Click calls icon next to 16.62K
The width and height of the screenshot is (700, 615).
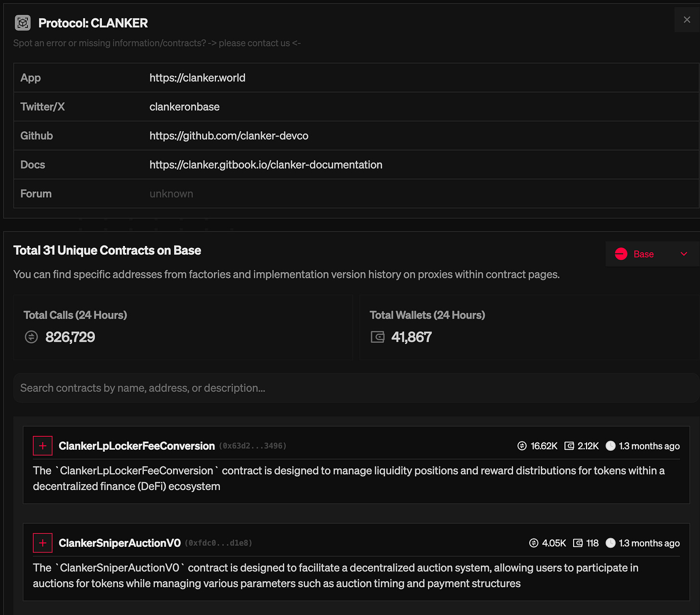pos(522,446)
